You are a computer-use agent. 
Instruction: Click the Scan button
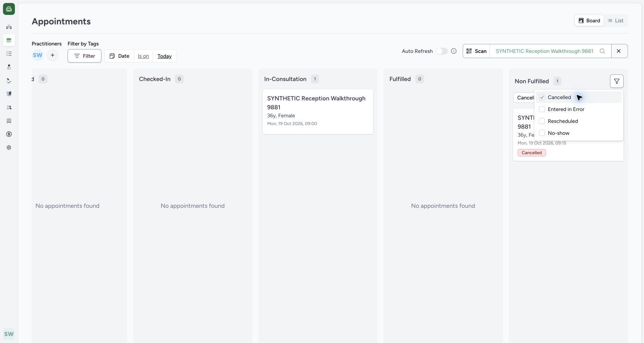click(476, 51)
